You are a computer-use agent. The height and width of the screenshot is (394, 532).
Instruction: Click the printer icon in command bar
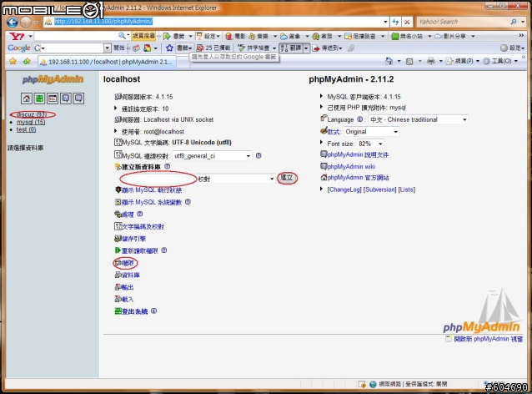431,61
